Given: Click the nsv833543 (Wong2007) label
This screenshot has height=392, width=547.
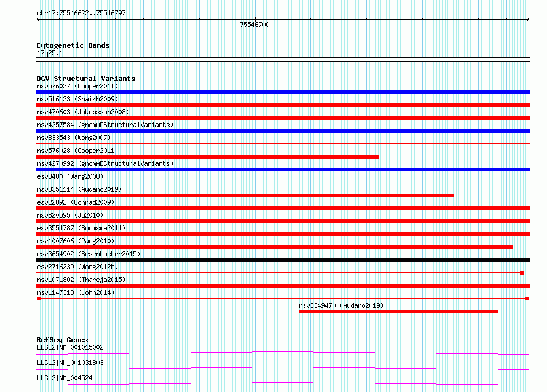Looking at the screenshot, I should click(74, 138).
